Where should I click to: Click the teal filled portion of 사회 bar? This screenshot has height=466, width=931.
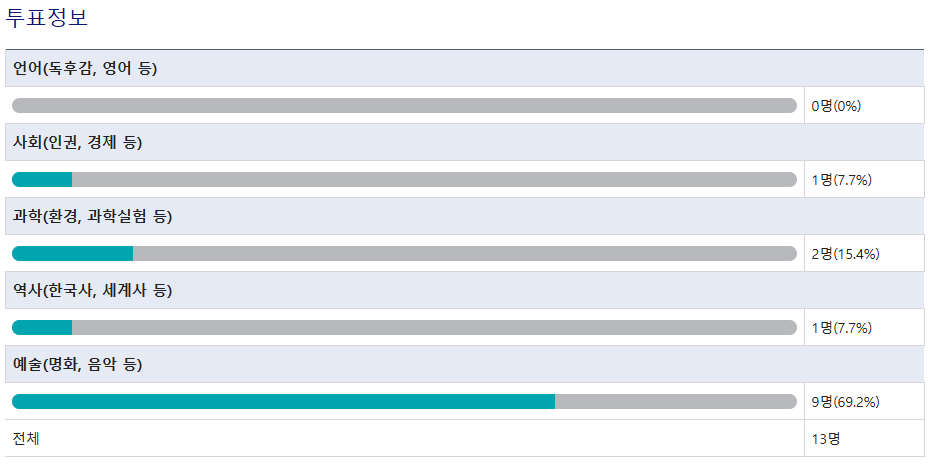click(42, 180)
